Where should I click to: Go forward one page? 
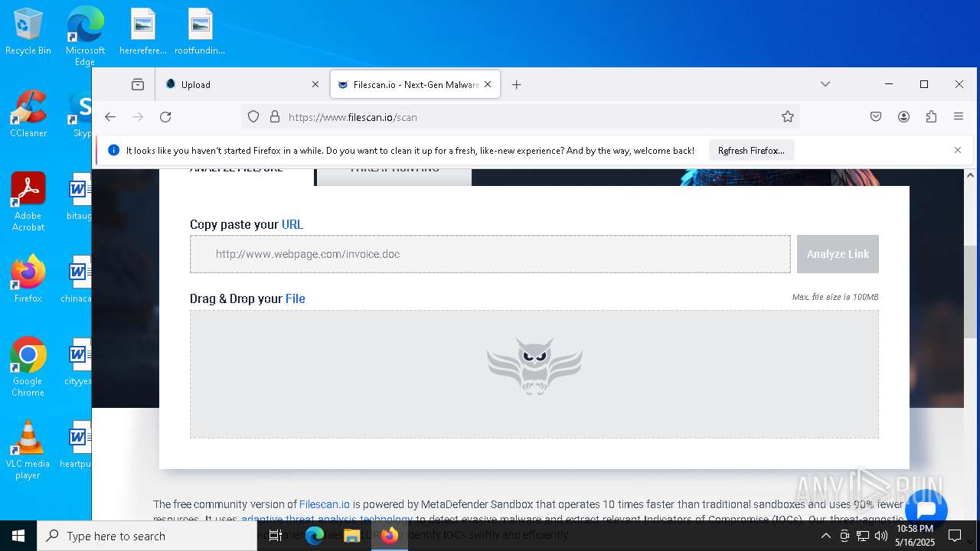click(x=138, y=117)
